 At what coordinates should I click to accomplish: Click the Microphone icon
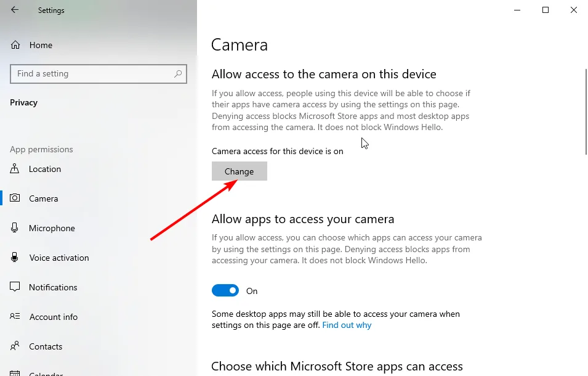(x=15, y=228)
